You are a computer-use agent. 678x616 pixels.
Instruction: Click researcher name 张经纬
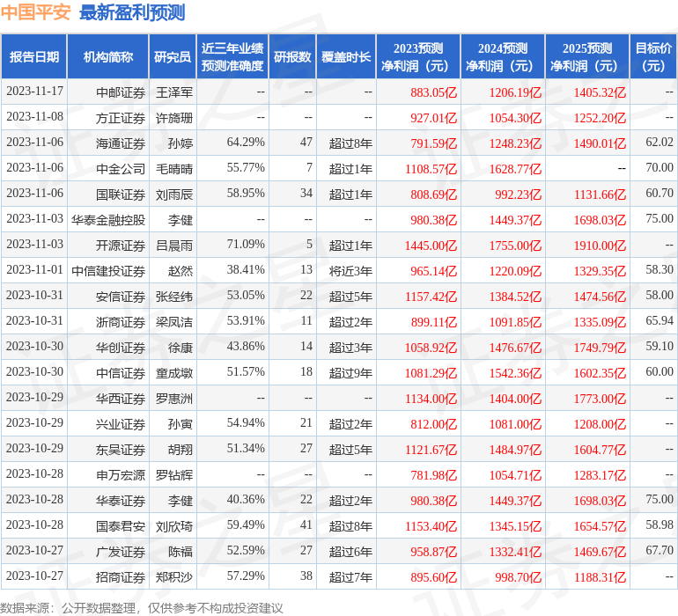click(174, 297)
